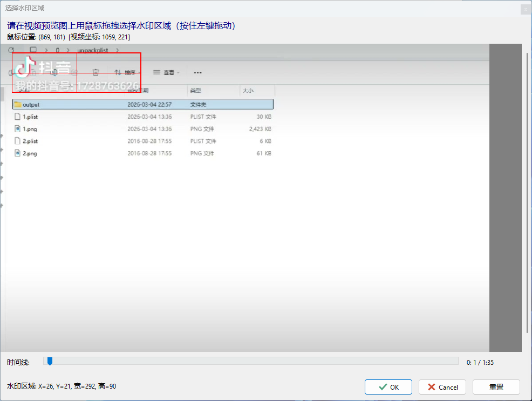Click the 重置 reset button
This screenshot has width=532, height=401.
pyautogui.click(x=496, y=387)
